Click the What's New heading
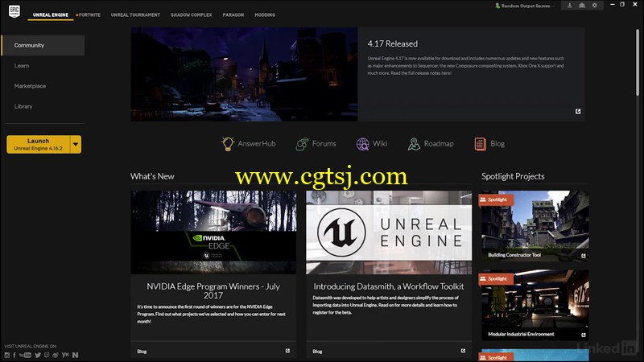644x362 pixels. coord(152,176)
